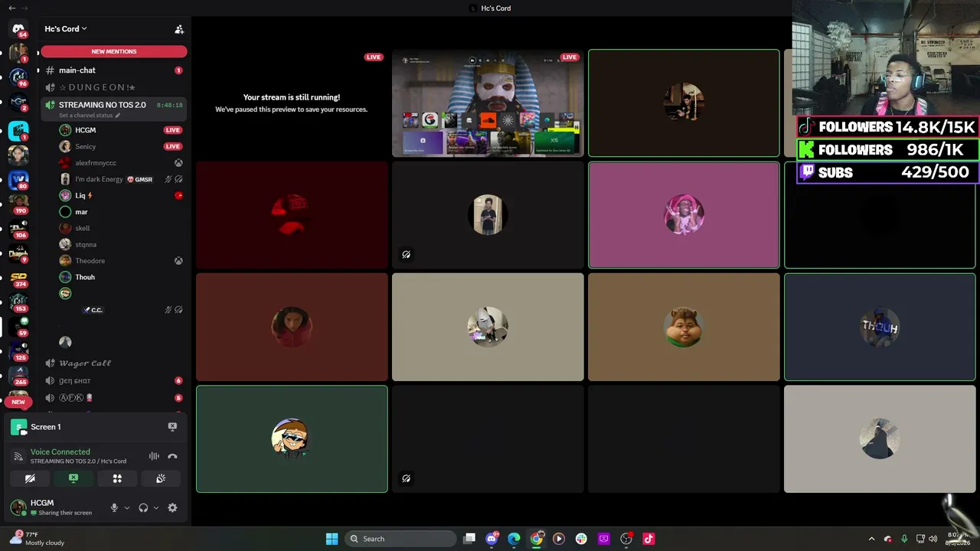Open Slack from taskbar
The height and width of the screenshot is (551, 980).
[x=581, y=539]
